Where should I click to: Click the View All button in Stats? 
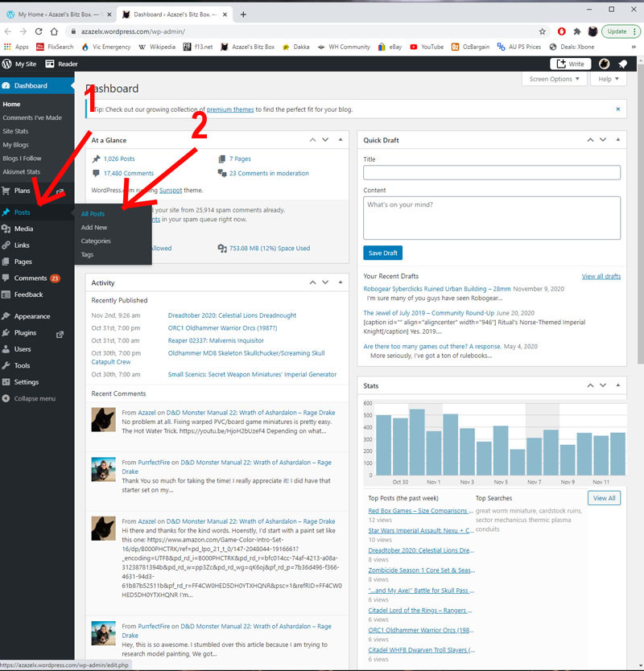(x=604, y=498)
